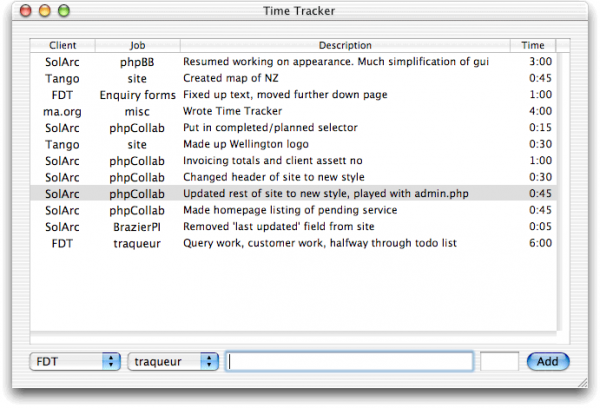Sort by the Client column header
600x408 pixels.
point(62,45)
